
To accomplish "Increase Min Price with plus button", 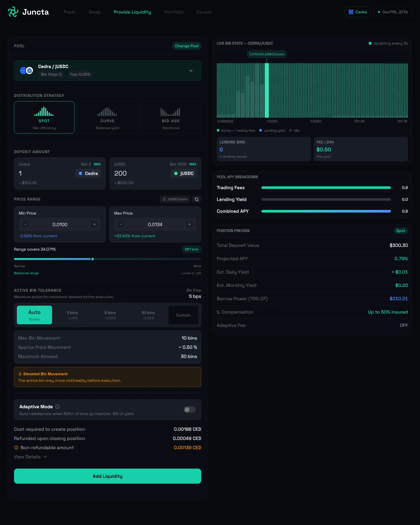I will (x=94, y=224).
